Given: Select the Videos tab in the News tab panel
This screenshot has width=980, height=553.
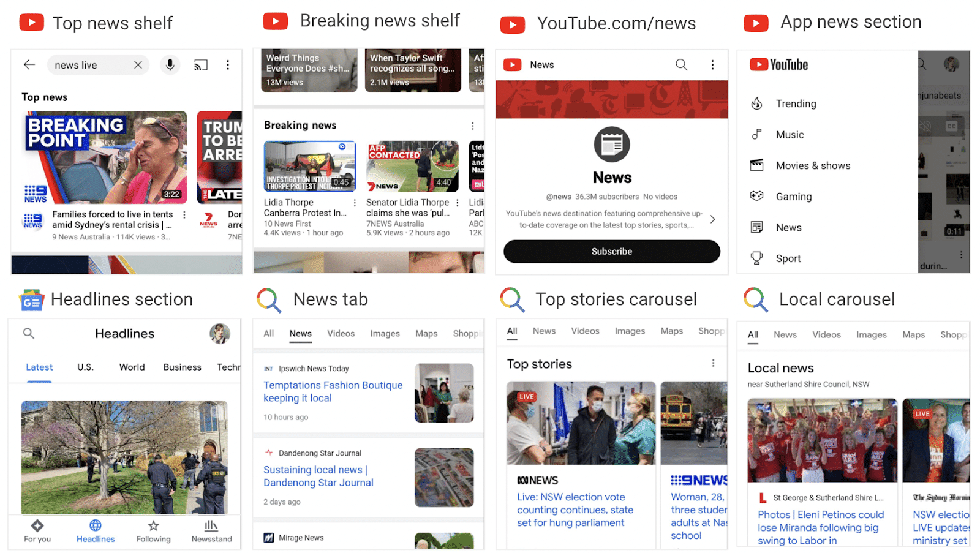Looking at the screenshot, I should 341,334.
